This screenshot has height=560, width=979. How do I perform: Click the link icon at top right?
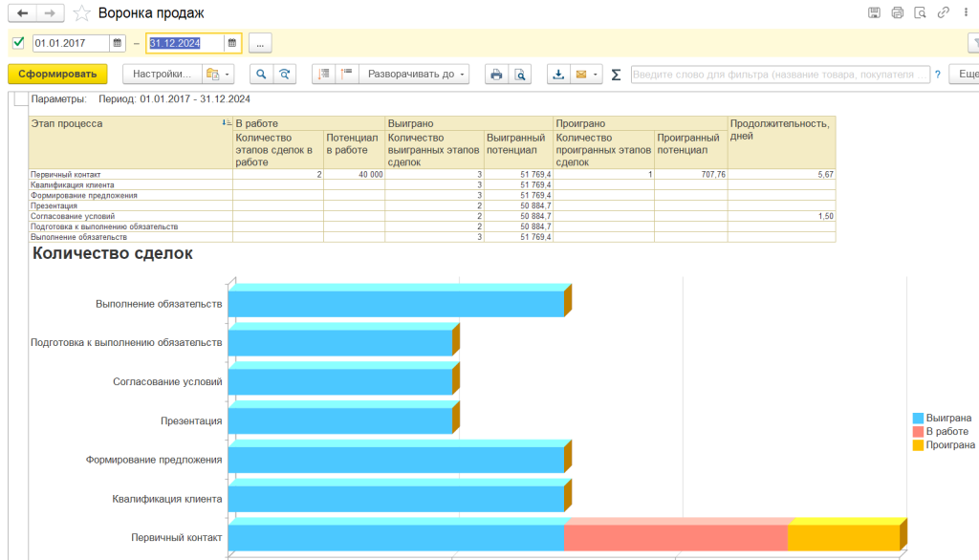[x=943, y=13]
